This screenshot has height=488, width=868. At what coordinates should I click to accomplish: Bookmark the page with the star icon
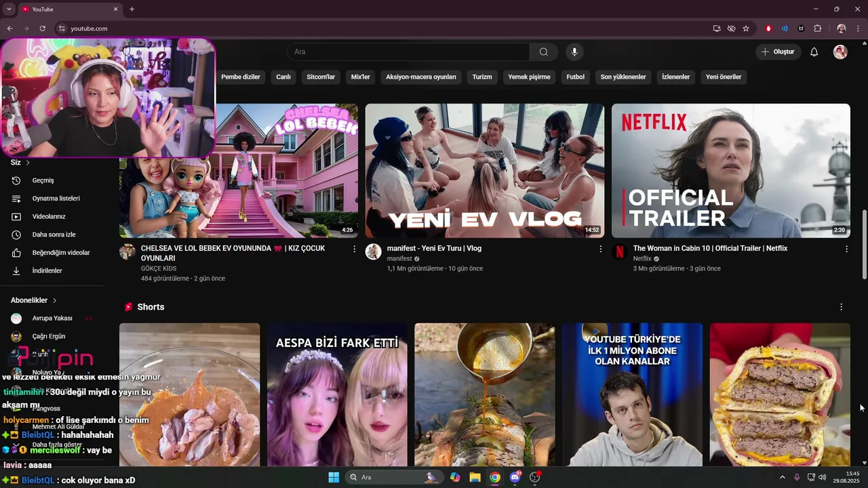tap(746, 28)
